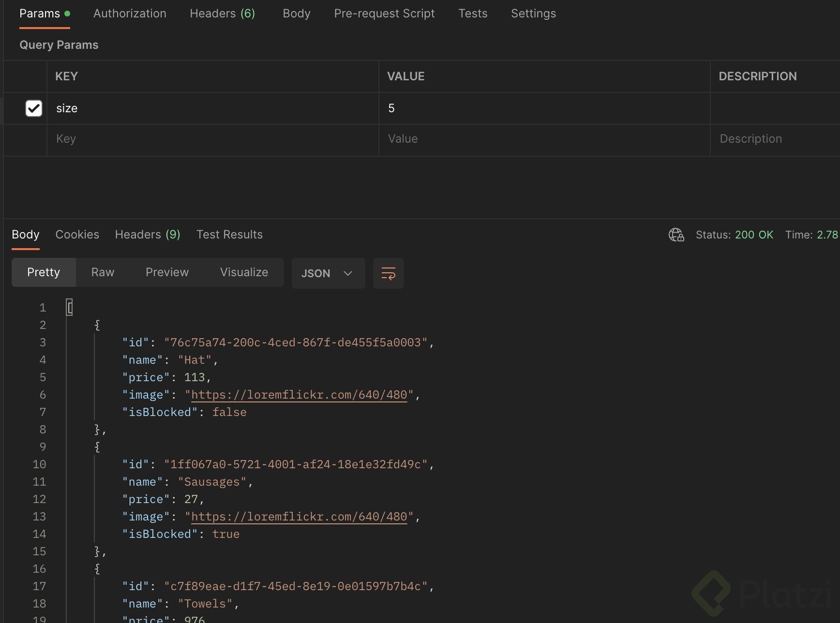Click the VALUE column header
The image size is (840, 623).
[405, 76]
